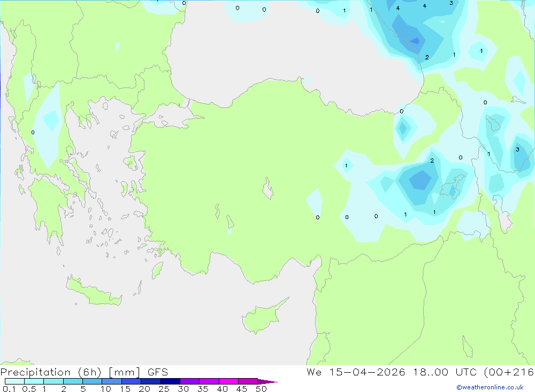Screen dimensions: 535x392
Task: Click the "20" legend scale label
Action: (x=144, y=389)
